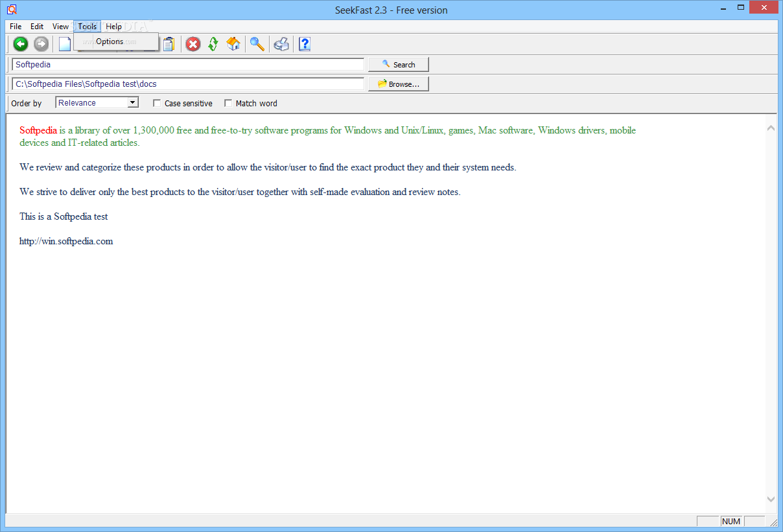The height and width of the screenshot is (532, 783).
Task: Click the magnifying glass Find icon
Action: coord(257,44)
